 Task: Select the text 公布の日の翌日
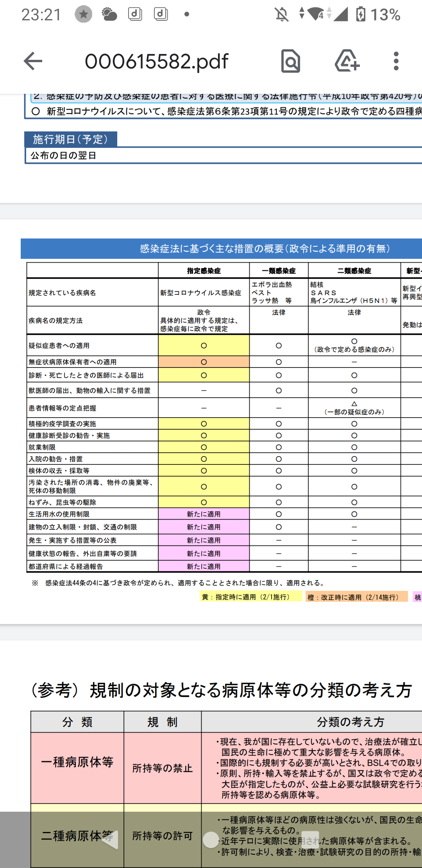pos(63,156)
